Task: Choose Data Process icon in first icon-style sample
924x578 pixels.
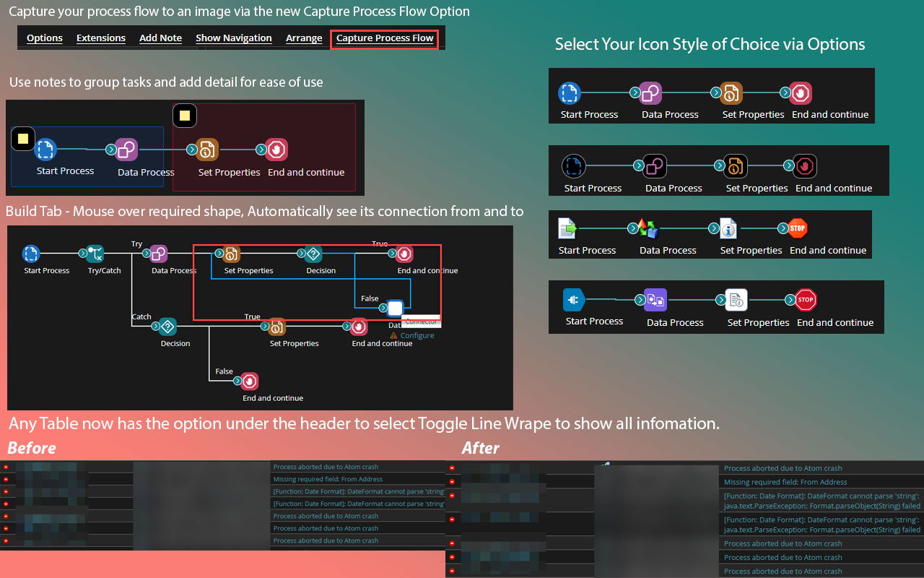Action: click(650, 93)
